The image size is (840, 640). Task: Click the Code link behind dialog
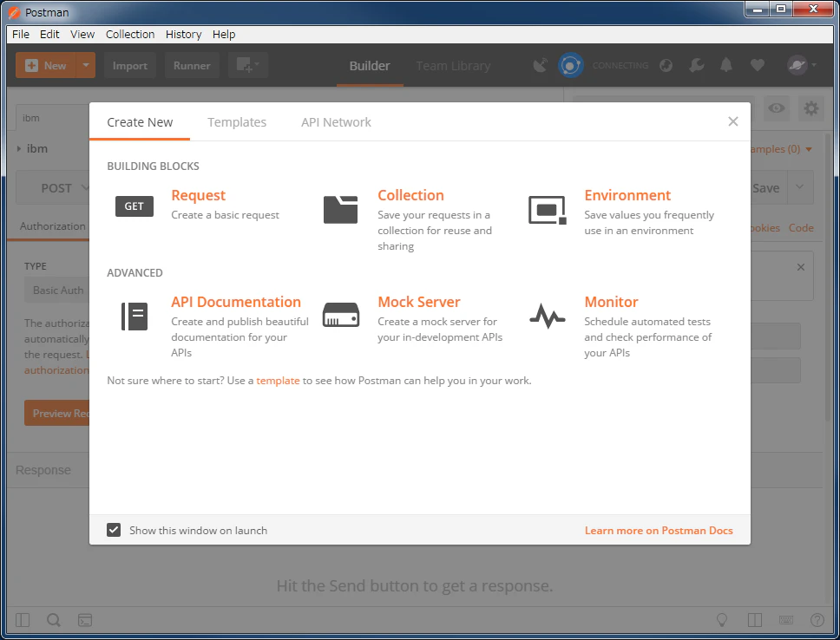801,227
